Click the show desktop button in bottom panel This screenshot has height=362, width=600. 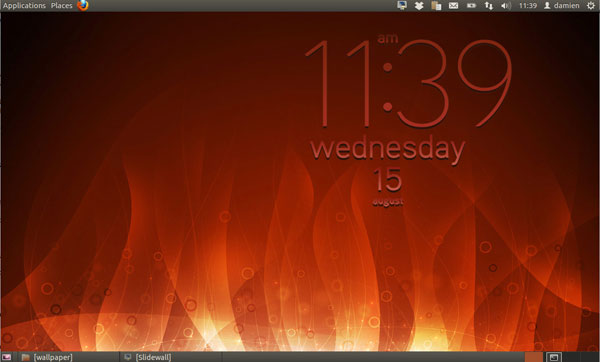click(x=7, y=357)
